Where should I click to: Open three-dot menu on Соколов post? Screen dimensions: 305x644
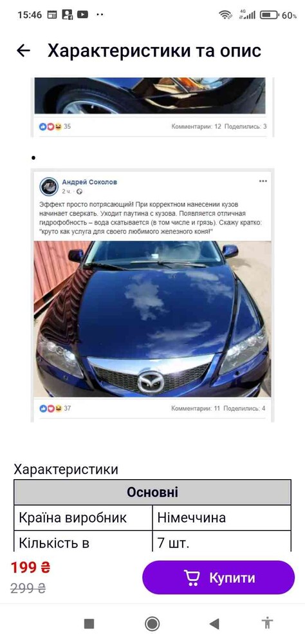coord(263,181)
